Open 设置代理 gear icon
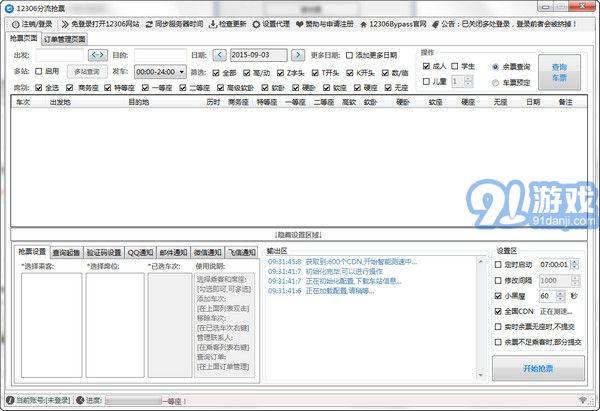Screen dimensions: 600x411 coord(256,24)
